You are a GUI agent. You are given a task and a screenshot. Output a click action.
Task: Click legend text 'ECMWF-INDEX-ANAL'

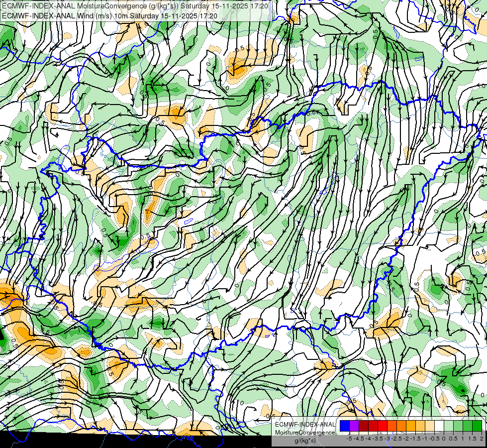(305, 425)
